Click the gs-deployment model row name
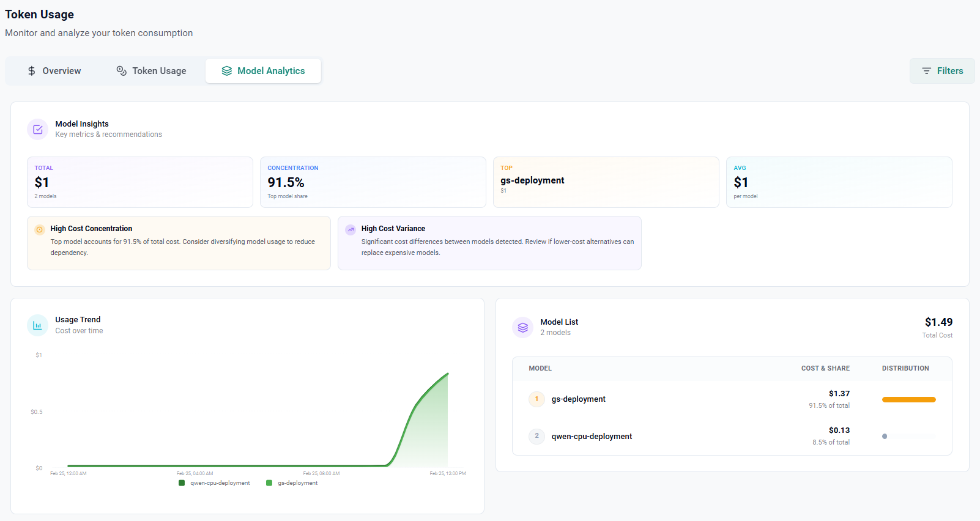 pos(578,399)
